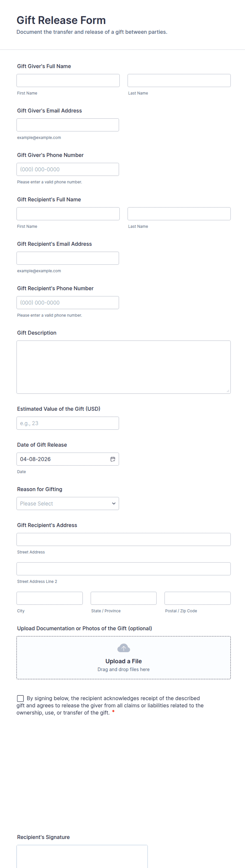This screenshot has height=868, width=245.
Task: Click Gift Giver's Last Name field
Action: [179, 81]
